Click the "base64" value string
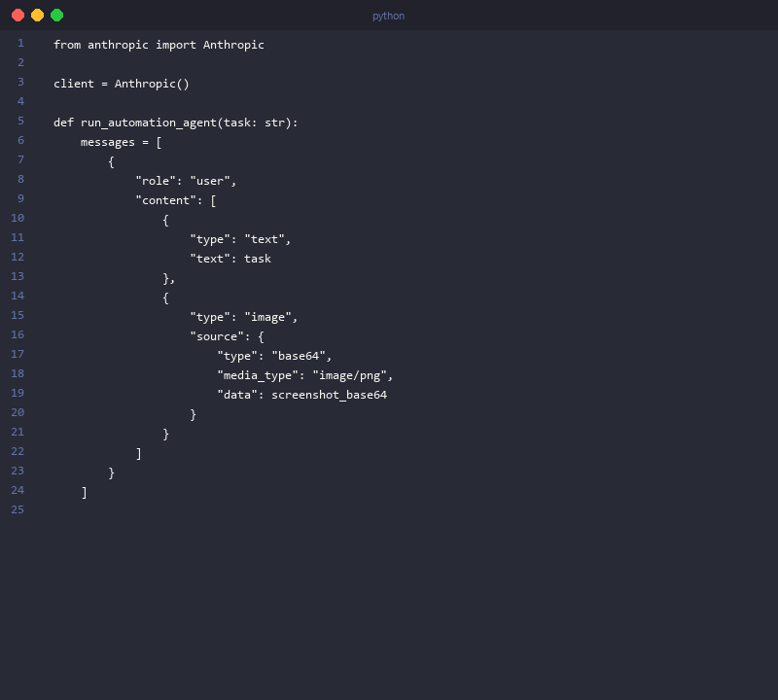 299,356
